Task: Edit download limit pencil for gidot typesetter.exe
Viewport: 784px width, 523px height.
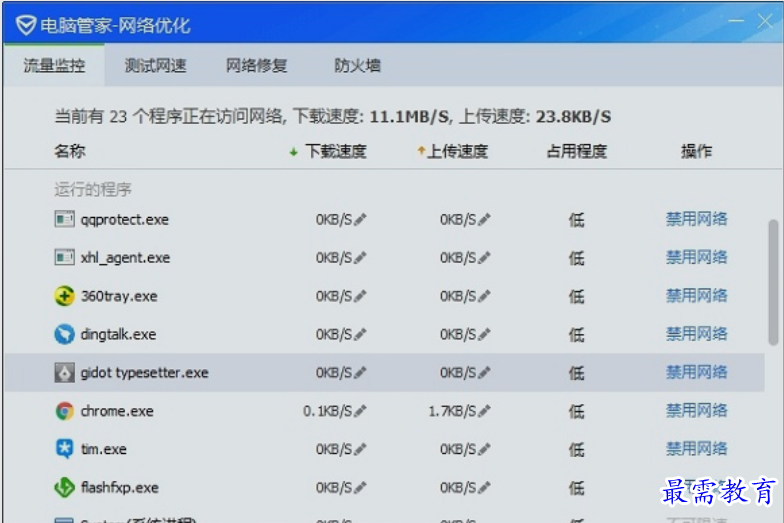Action: (360, 372)
